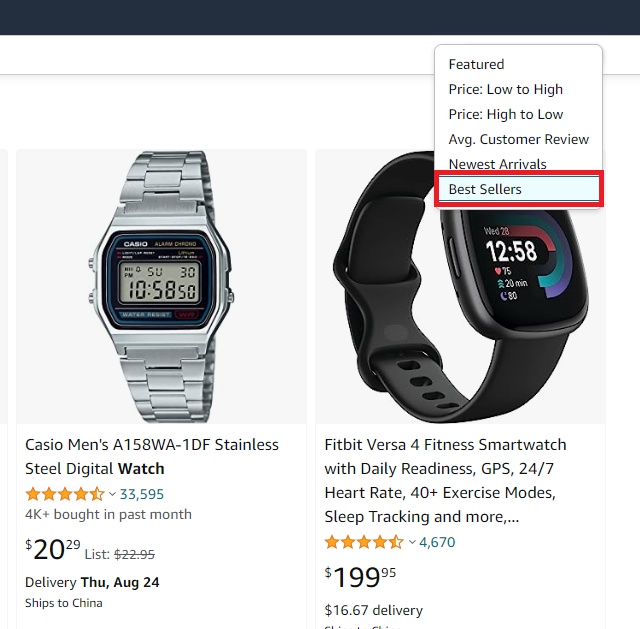The height and width of the screenshot is (629, 640).
Task: Select Newest Arrivals sort option
Action: [x=518, y=164]
